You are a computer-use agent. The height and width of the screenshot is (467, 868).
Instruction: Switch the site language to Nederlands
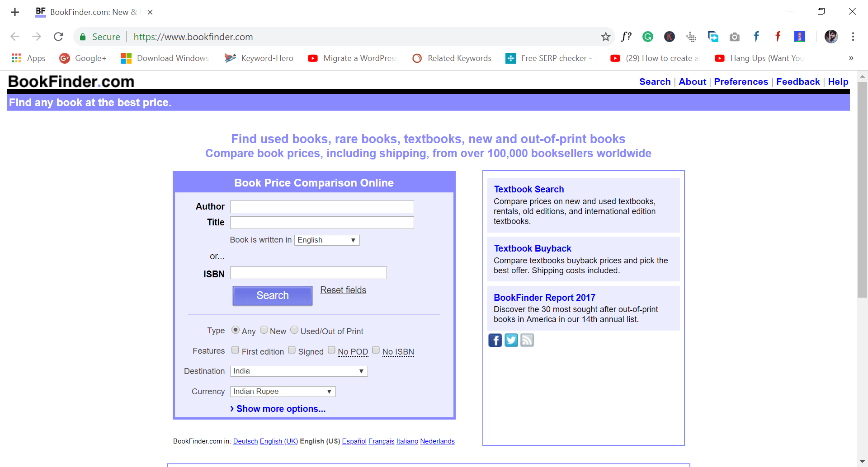(438, 441)
